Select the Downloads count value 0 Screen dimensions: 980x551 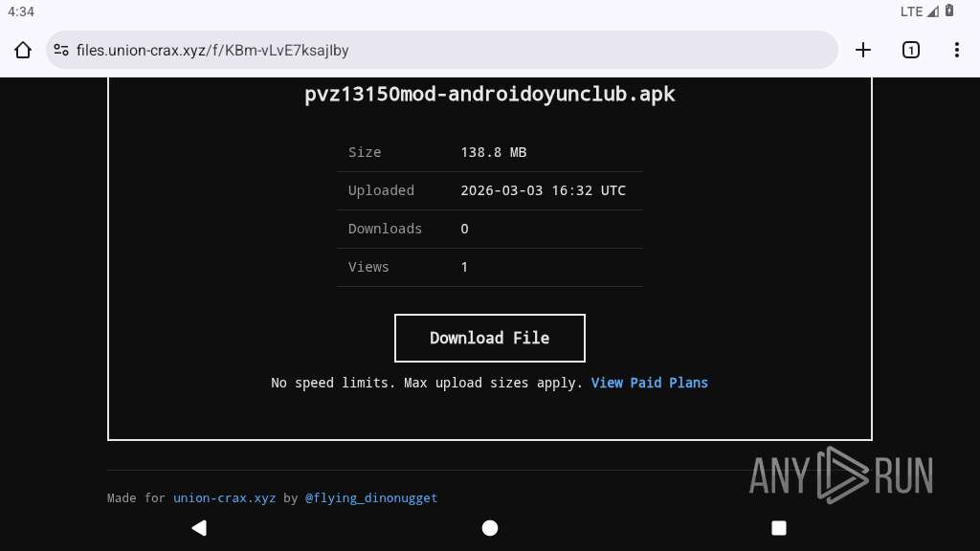coord(464,229)
